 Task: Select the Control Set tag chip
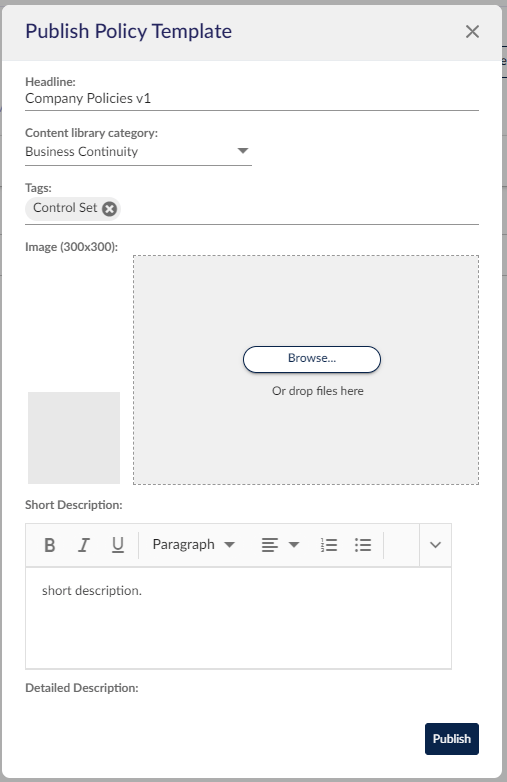tap(65, 208)
